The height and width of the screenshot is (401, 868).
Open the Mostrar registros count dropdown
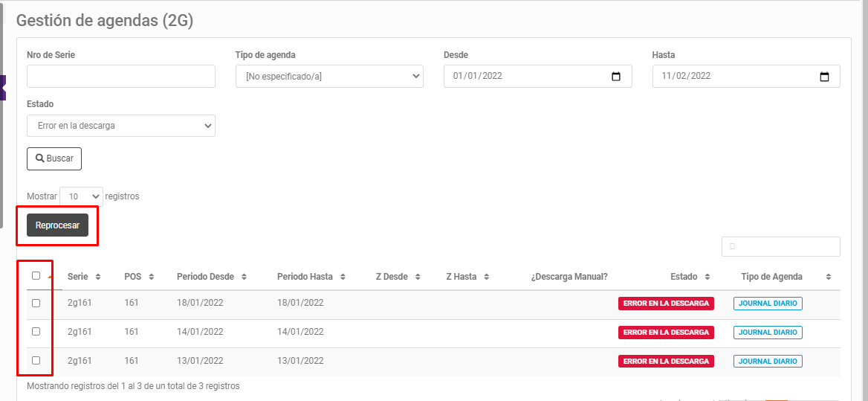(81, 196)
